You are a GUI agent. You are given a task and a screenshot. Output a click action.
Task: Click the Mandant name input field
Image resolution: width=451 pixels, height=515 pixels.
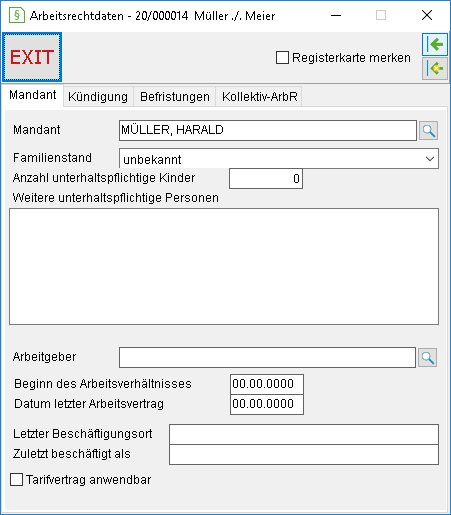[x=268, y=130]
